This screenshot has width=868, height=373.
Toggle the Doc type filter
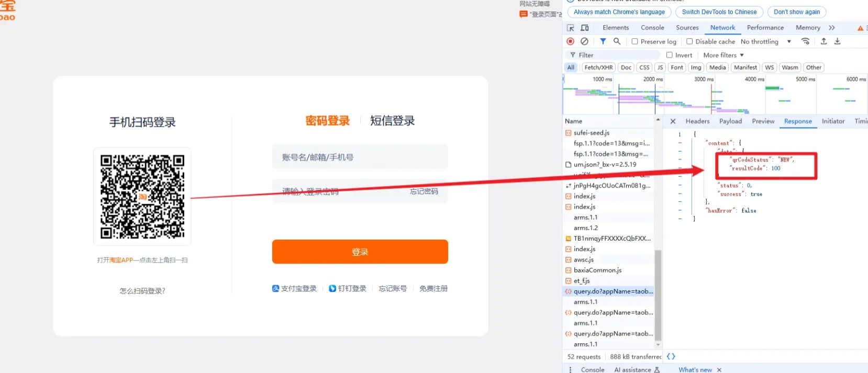626,67
